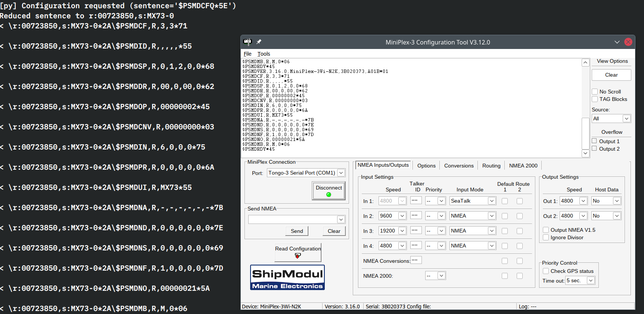Click the MiniPlex app icon in title bar
The width and height of the screenshot is (644, 314).
point(247,42)
